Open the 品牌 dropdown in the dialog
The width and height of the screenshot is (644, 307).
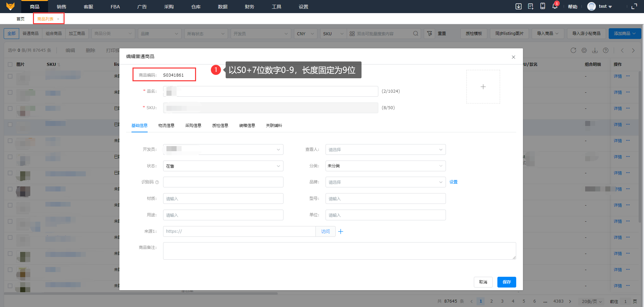pos(386,182)
